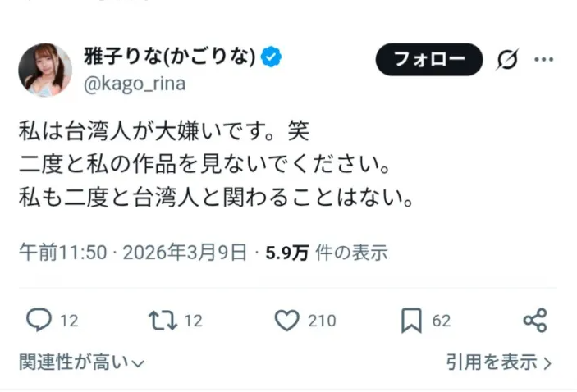Like the post with the heart icon

tap(286, 321)
